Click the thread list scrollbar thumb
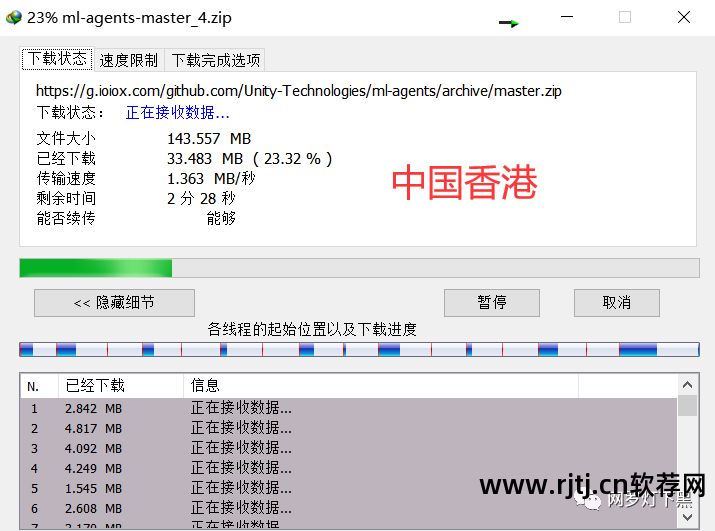Viewport: 715px width, 531px height. pyautogui.click(x=687, y=406)
